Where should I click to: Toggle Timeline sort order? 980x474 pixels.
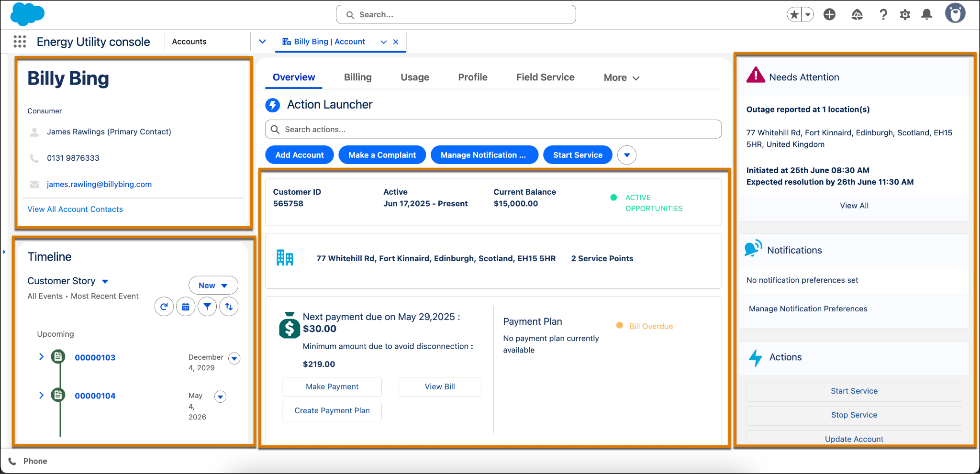coord(229,307)
